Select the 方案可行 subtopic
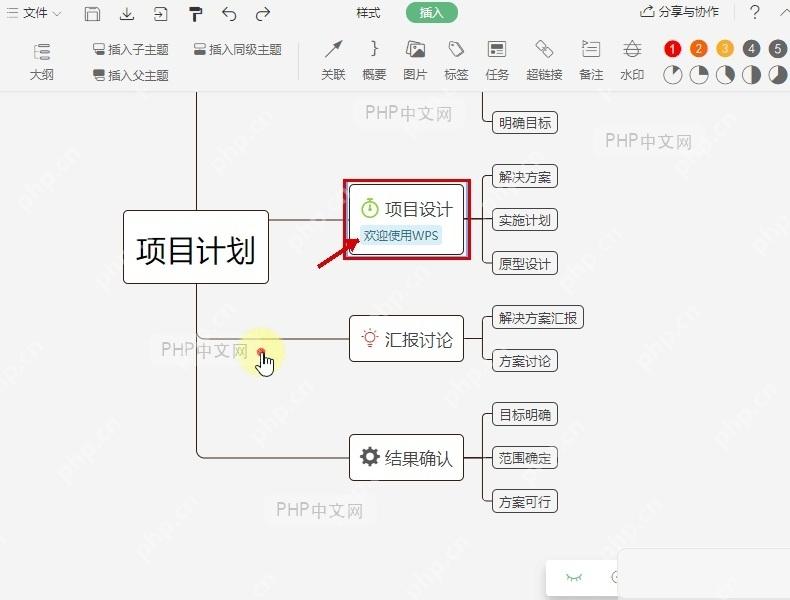Image resolution: width=790 pixels, height=600 pixels. click(524, 501)
